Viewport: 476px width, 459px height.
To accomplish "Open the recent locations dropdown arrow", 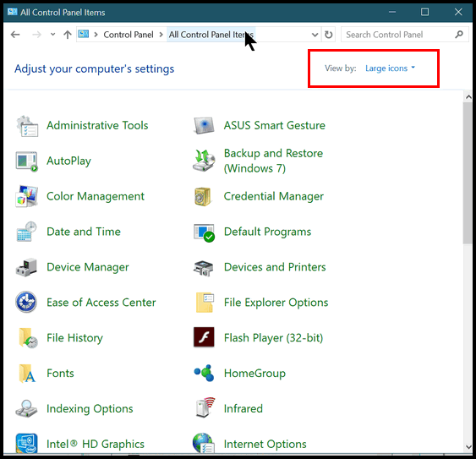I will point(52,35).
